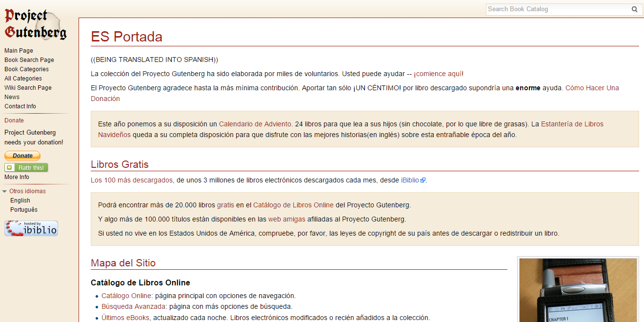Open the Calendario de Adviento link

pyautogui.click(x=255, y=124)
